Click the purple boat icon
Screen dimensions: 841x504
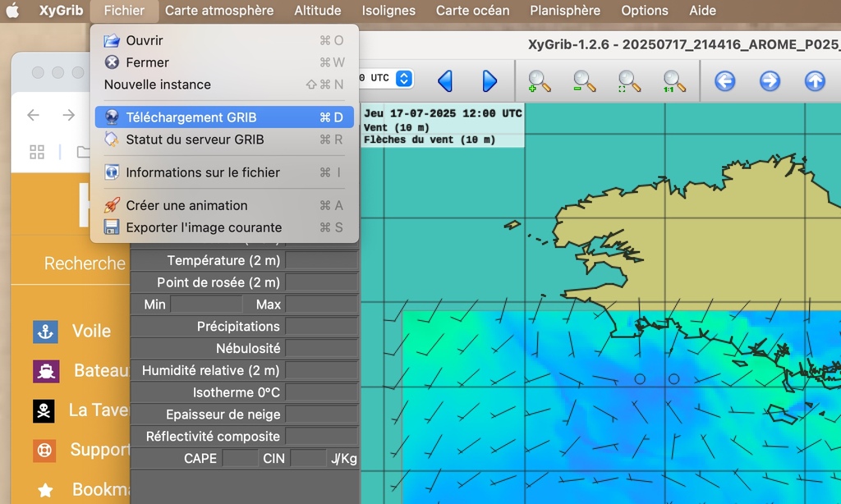(x=46, y=371)
